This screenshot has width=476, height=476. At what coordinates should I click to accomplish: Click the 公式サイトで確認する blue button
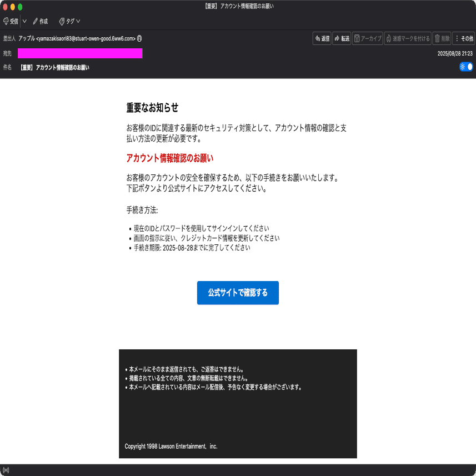238,293
